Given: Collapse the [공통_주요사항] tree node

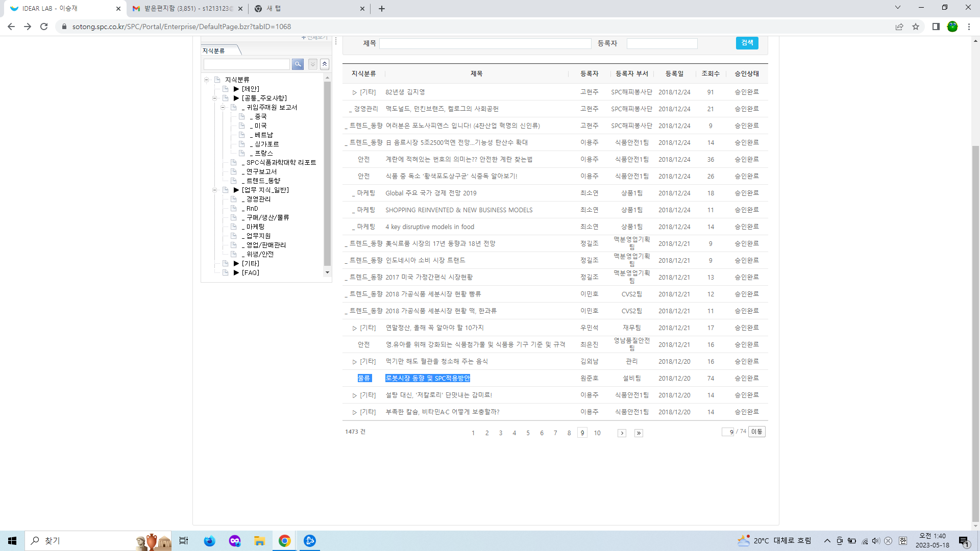Looking at the screenshot, I should (x=214, y=98).
